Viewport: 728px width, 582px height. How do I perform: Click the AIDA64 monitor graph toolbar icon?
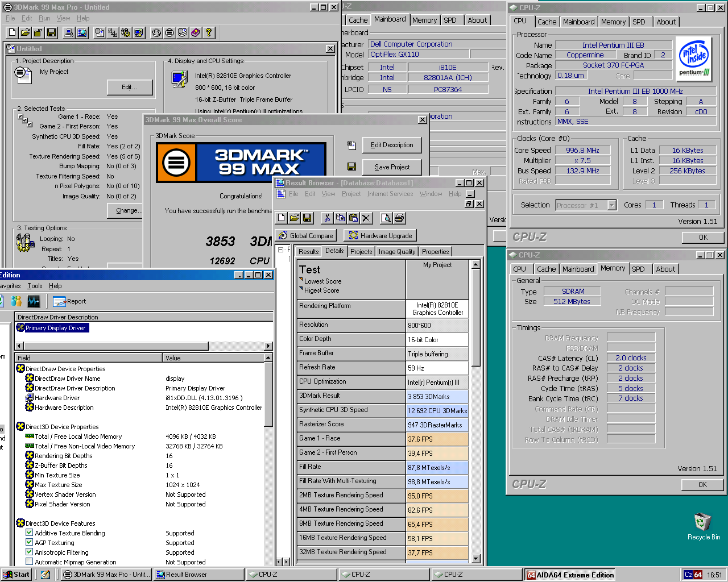coord(34,301)
